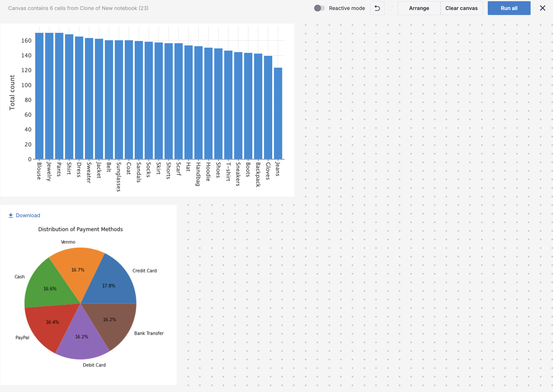Enable Reactive mode using its switch
The width and height of the screenshot is (553, 392).
click(x=319, y=8)
